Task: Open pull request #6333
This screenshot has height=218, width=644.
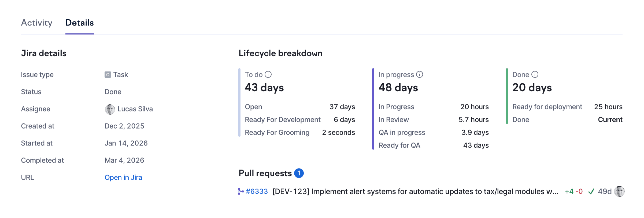Action: point(257,191)
